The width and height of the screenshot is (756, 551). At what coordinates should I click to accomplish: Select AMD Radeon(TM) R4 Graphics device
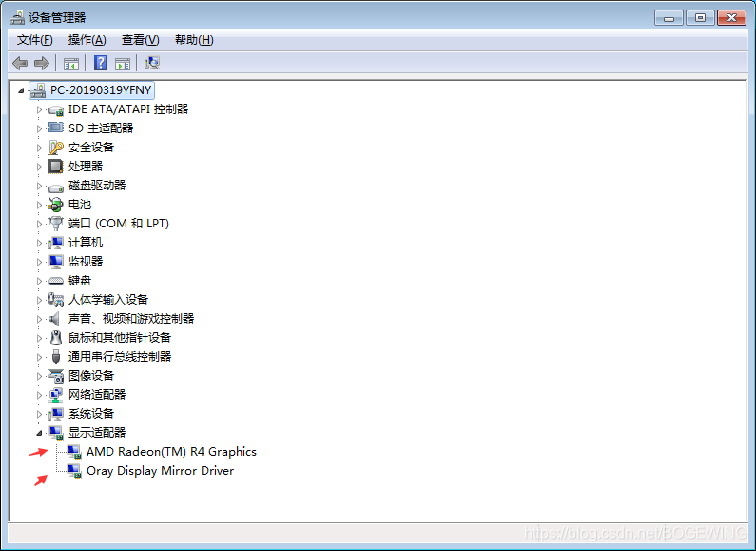171,452
